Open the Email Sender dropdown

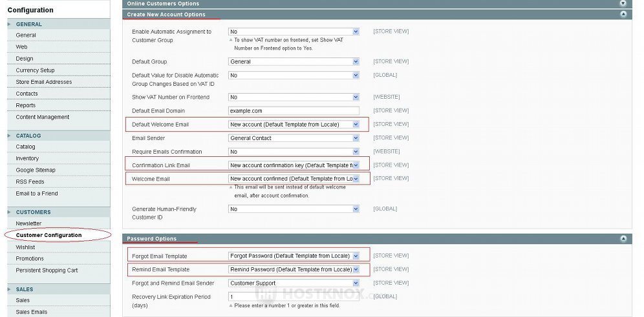click(294, 138)
